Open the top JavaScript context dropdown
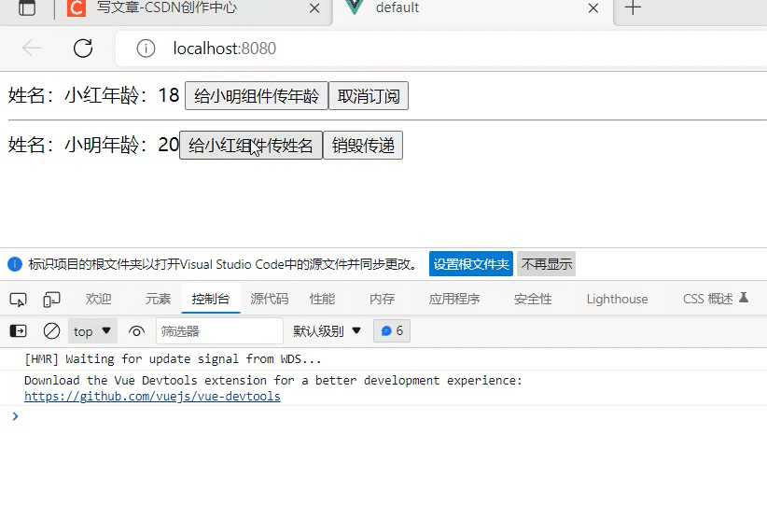 pyautogui.click(x=92, y=331)
